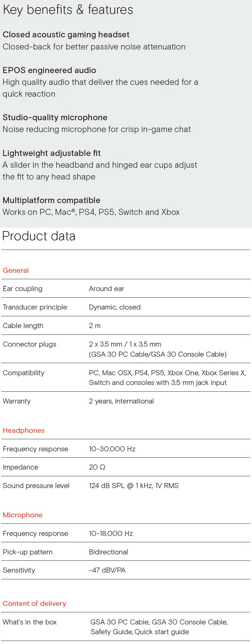
Task: Click the Key benefits & features heading
Action: (68, 10)
